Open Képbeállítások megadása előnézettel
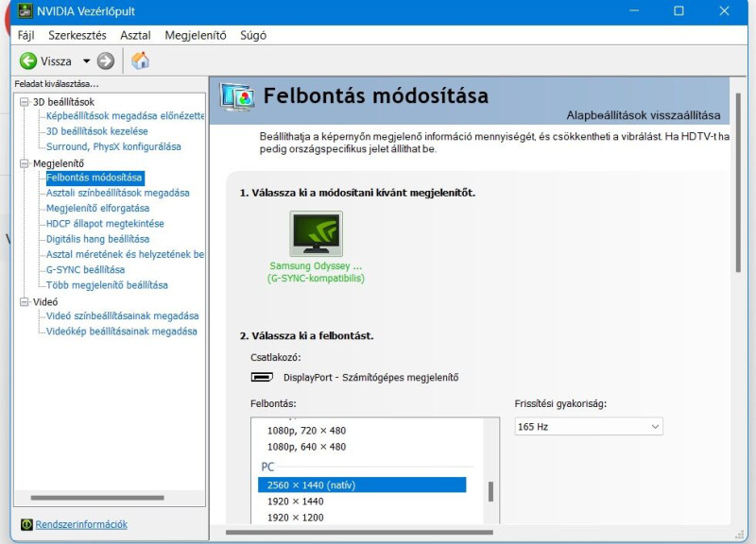Image resolution: width=756 pixels, height=544 pixels. pos(125,115)
